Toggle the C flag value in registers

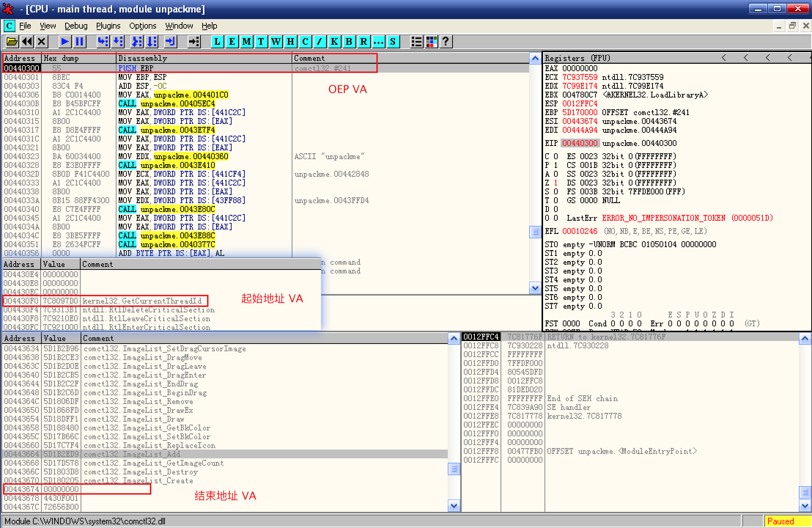(x=556, y=156)
